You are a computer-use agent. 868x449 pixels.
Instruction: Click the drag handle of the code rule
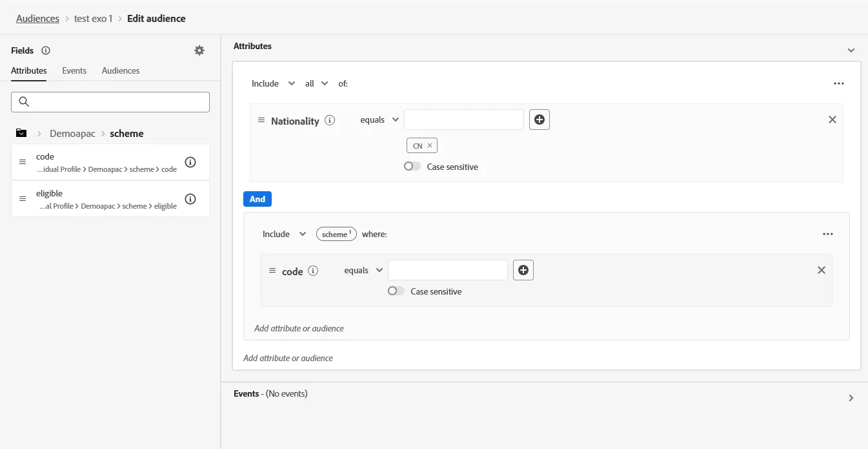pos(272,271)
